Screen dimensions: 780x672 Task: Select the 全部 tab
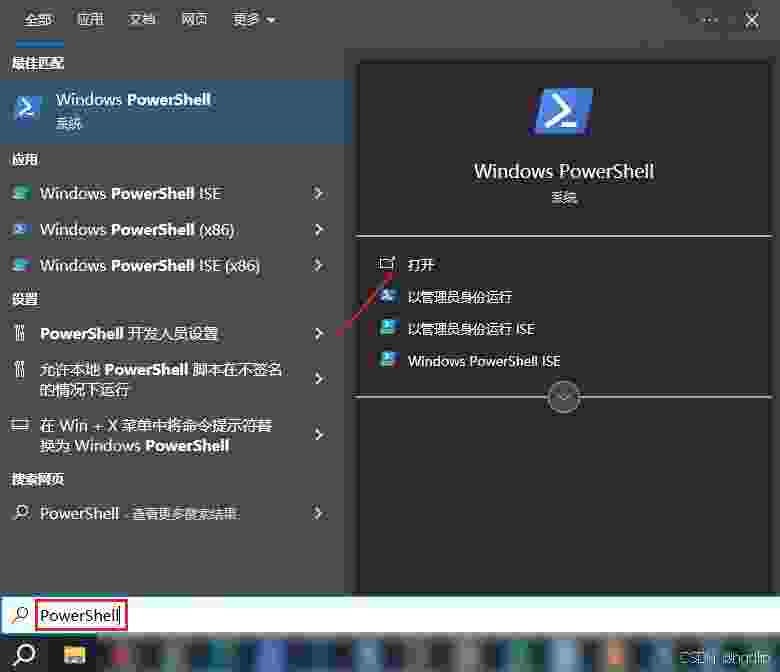pos(39,19)
